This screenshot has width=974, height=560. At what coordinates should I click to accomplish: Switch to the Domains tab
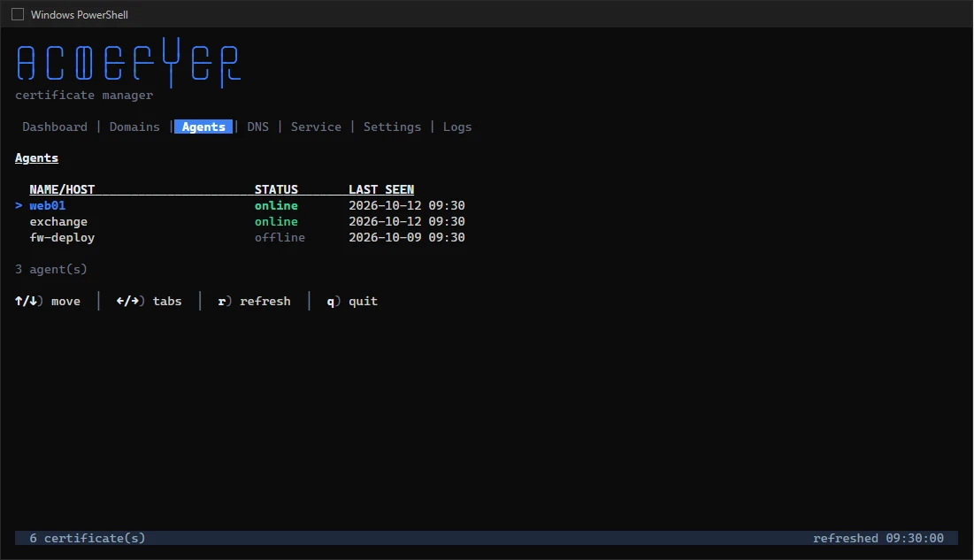(134, 127)
